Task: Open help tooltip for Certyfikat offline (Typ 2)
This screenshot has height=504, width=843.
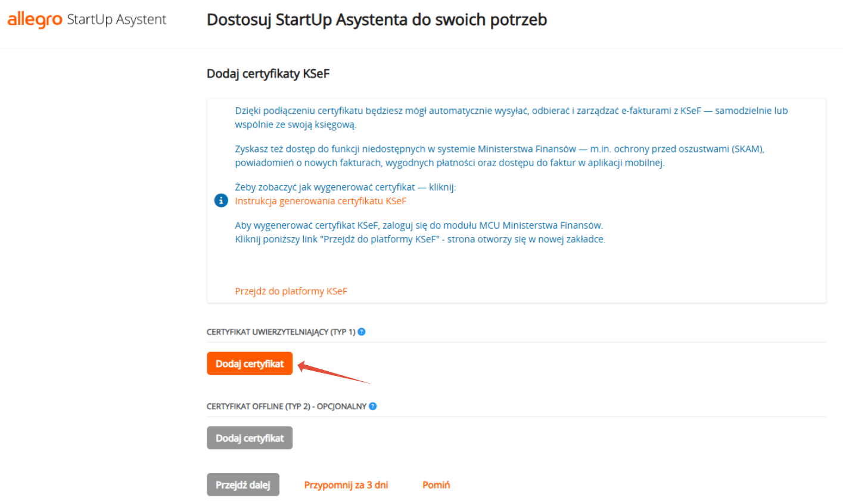Action: (x=373, y=406)
